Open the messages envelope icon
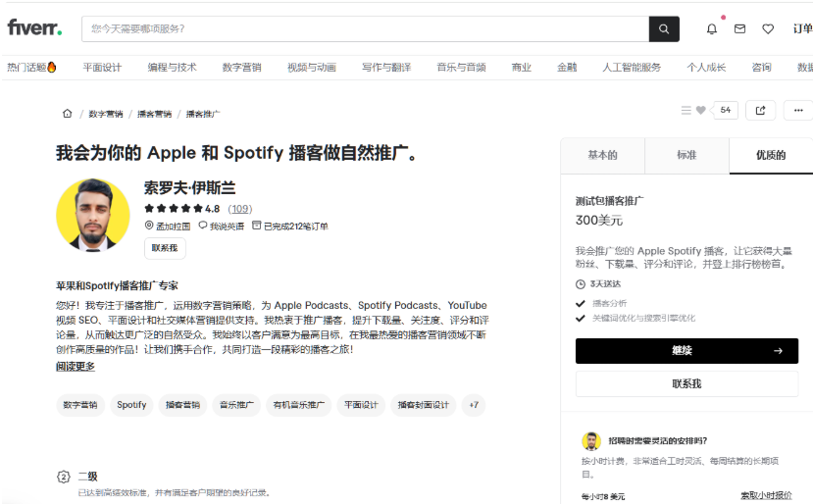The height and width of the screenshot is (504, 813). (x=739, y=29)
